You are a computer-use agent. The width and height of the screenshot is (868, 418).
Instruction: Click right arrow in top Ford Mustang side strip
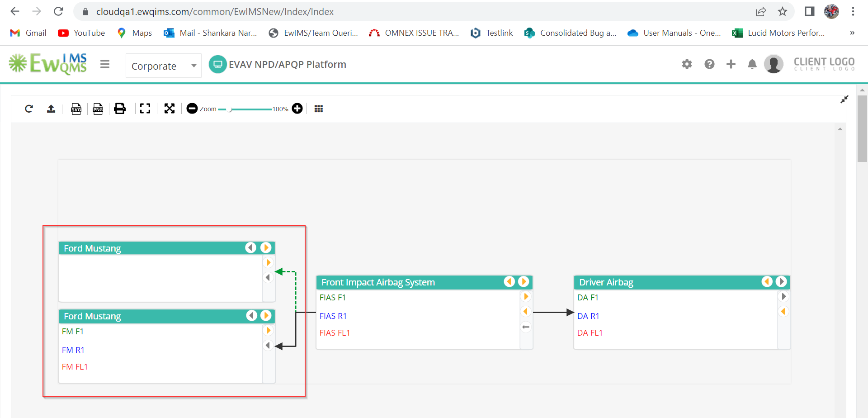pyautogui.click(x=269, y=263)
